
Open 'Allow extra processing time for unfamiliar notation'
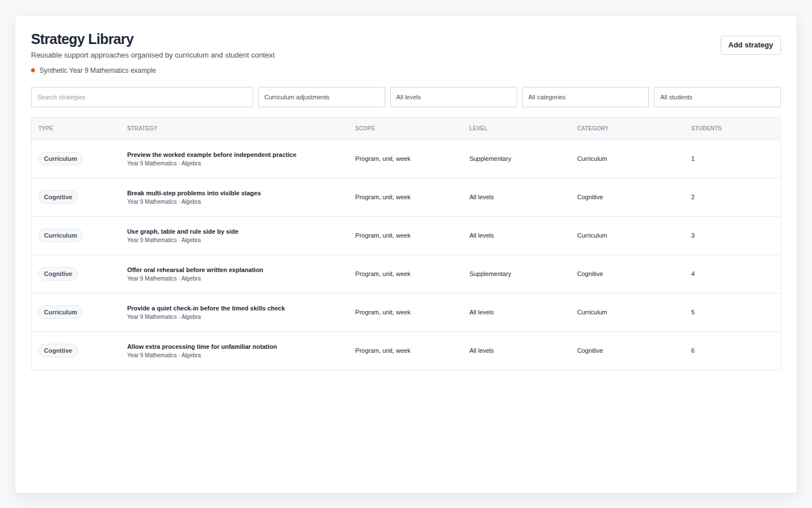pyautogui.click(x=202, y=347)
